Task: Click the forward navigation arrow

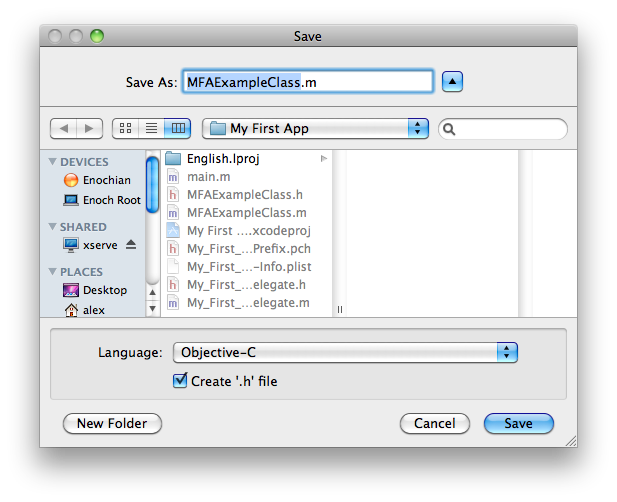Action: [x=89, y=129]
